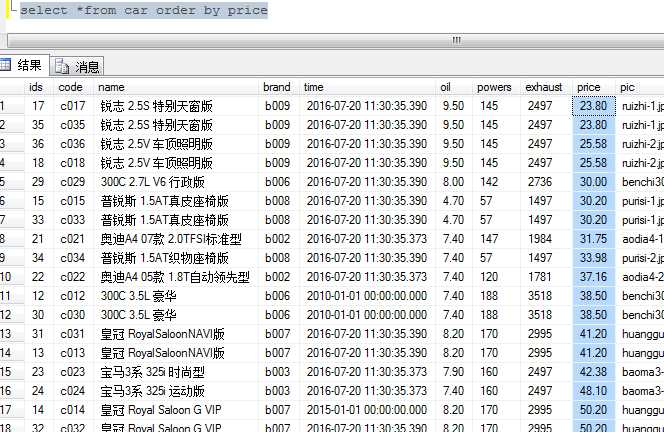Click name cell 奥迪A4 07款 2.0TFSI标准型
This screenshot has height=432, width=664.
177,239
